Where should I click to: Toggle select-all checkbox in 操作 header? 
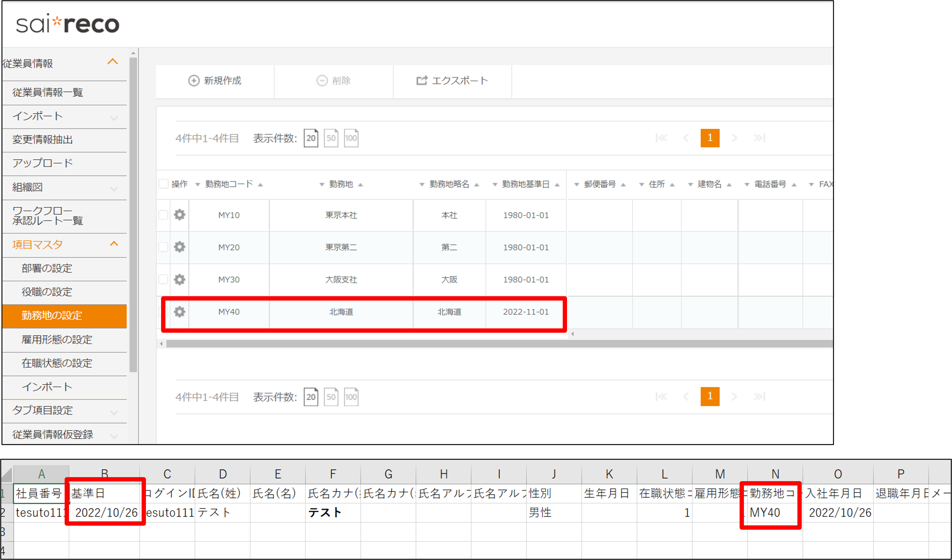pyautogui.click(x=163, y=184)
